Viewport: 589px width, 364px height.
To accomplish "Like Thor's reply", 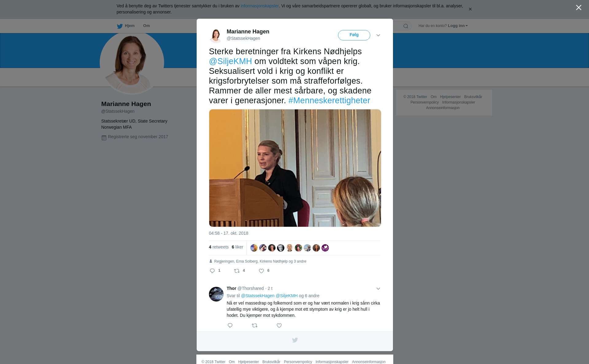I will click(279, 325).
